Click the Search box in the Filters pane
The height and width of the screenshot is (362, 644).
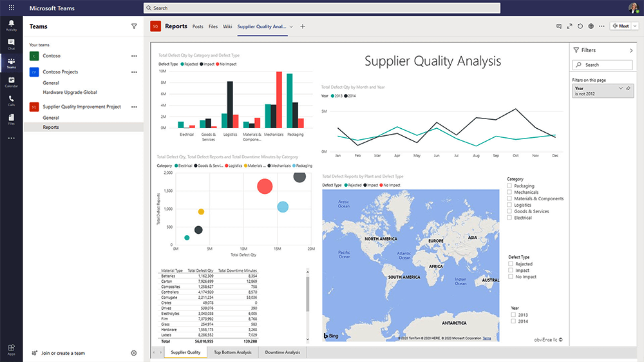(602, 65)
